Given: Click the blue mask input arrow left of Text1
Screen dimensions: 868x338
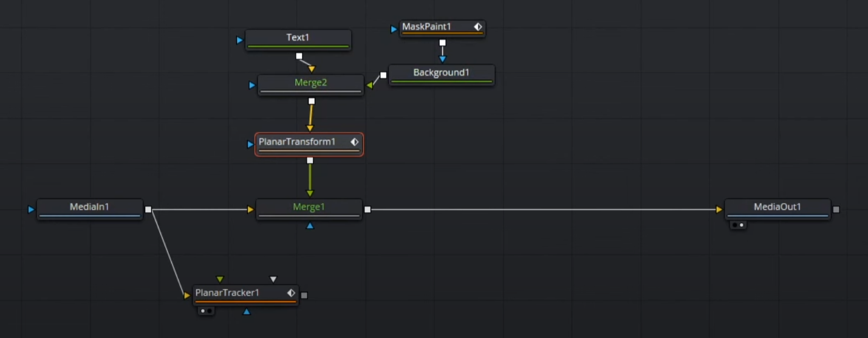Looking at the screenshot, I should (x=239, y=40).
